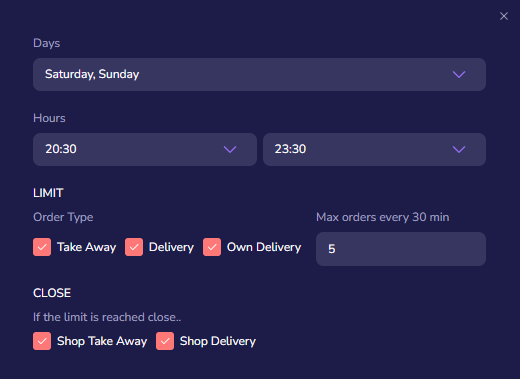The image size is (520, 379).
Task: Open the end hour dropdown set to 23:30
Action: point(374,149)
